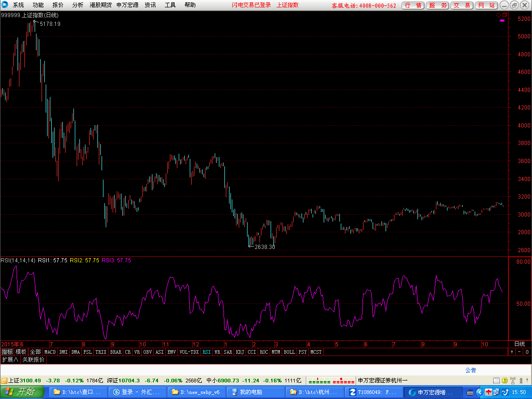Open the 关联报价 tab
This screenshot has height=399, width=532.
point(33,359)
